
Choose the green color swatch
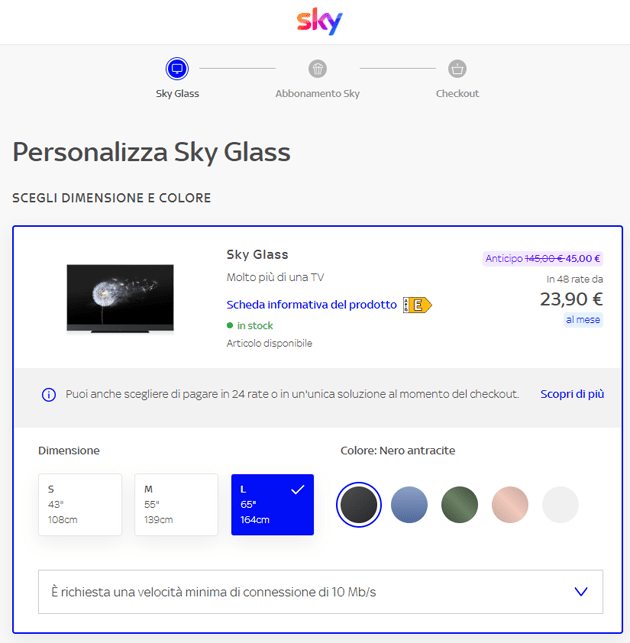click(x=460, y=505)
